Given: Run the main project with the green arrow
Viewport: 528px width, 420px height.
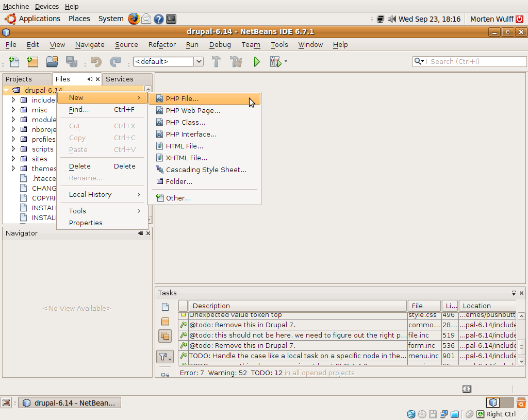Looking at the screenshot, I should coord(257,62).
